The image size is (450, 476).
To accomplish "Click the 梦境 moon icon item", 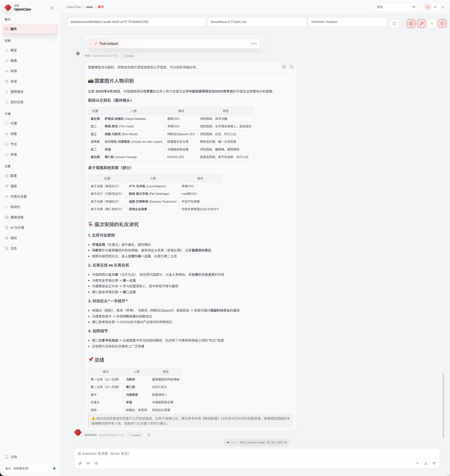I will pyautogui.click(x=30, y=155).
